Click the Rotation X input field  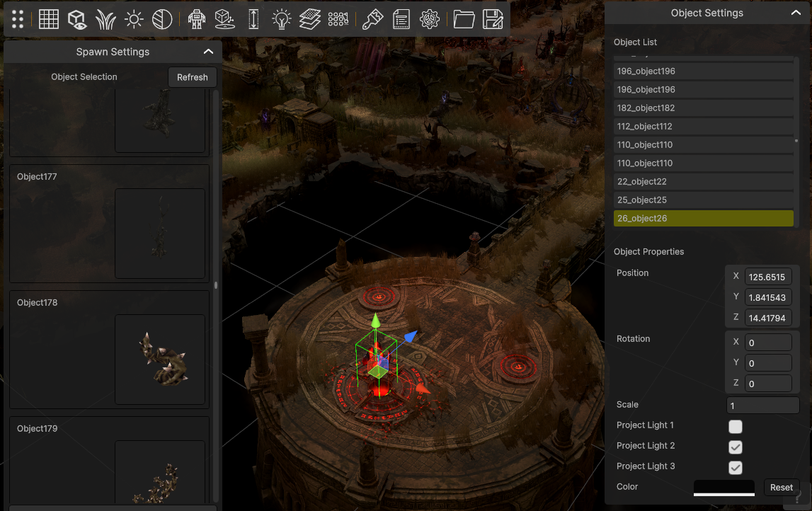pyautogui.click(x=768, y=343)
